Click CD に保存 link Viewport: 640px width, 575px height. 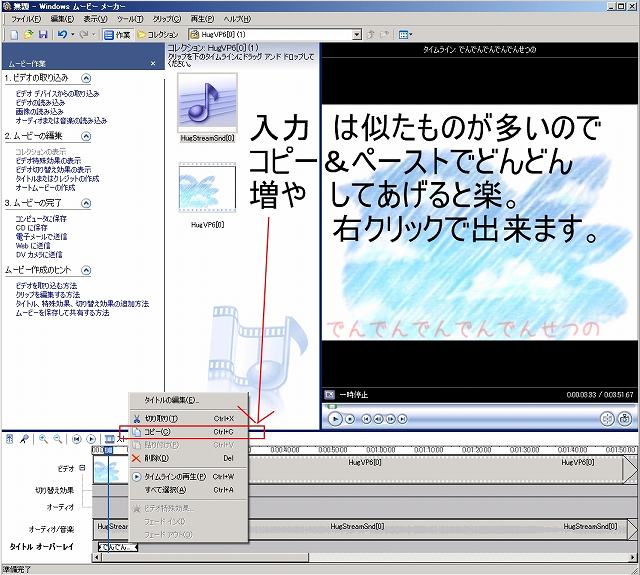[x=31, y=227]
